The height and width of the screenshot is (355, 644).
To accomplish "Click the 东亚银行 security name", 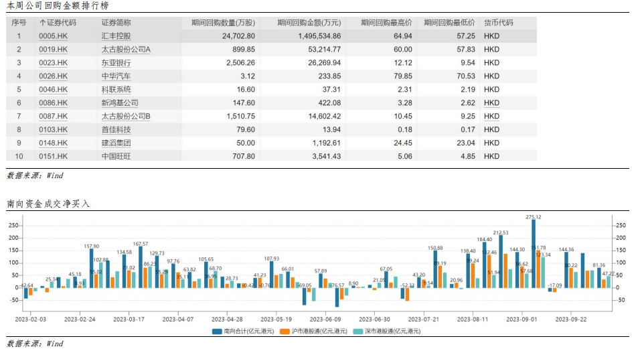I will [116, 63].
